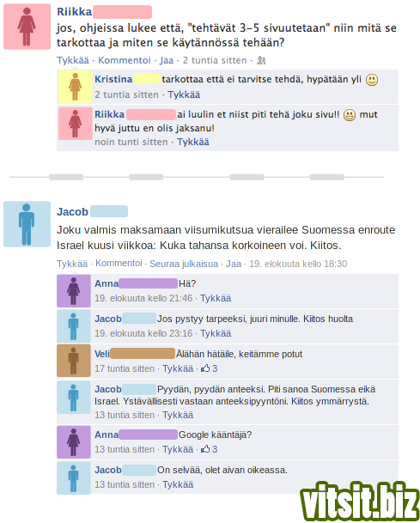Click Jacob's large blue avatar on his post
The height and width of the screenshot is (523, 420).
pos(27,224)
